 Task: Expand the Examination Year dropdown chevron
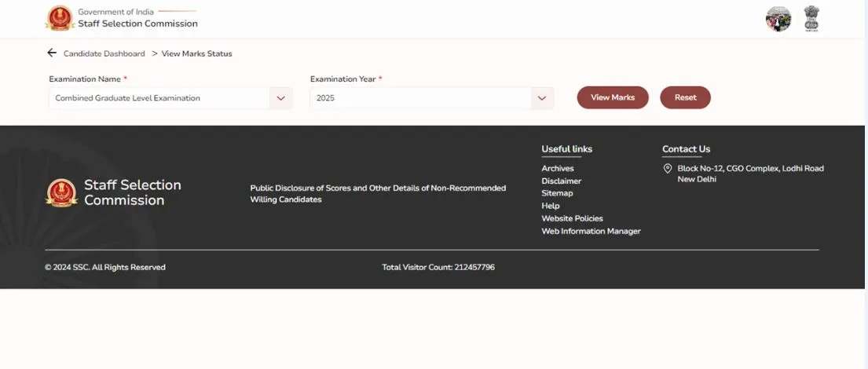(x=542, y=98)
